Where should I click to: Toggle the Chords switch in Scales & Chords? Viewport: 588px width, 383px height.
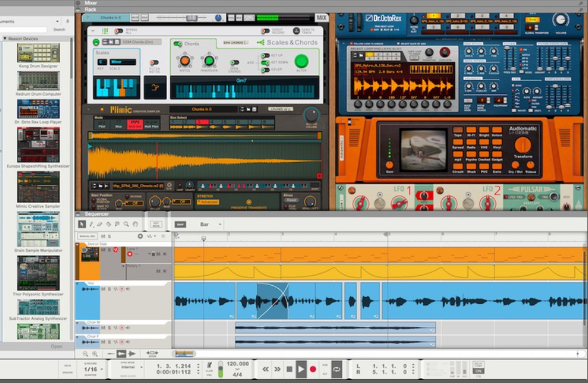[x=178, y=44]
